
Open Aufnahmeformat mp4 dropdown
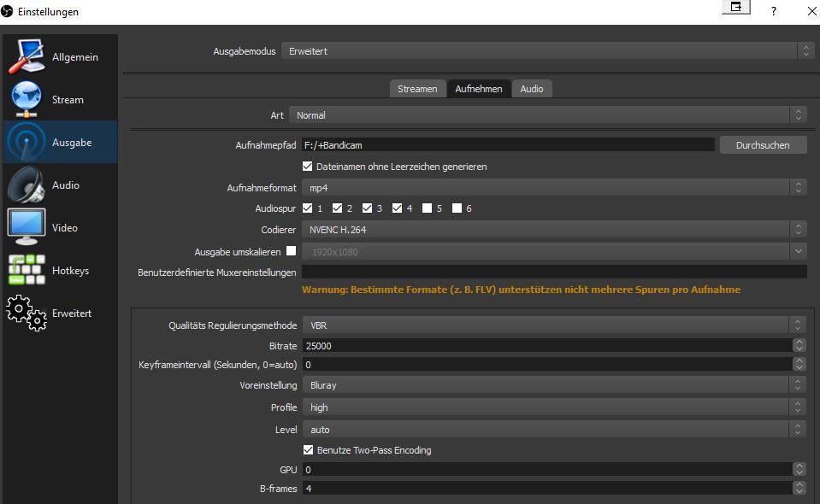tap(554, 187)
